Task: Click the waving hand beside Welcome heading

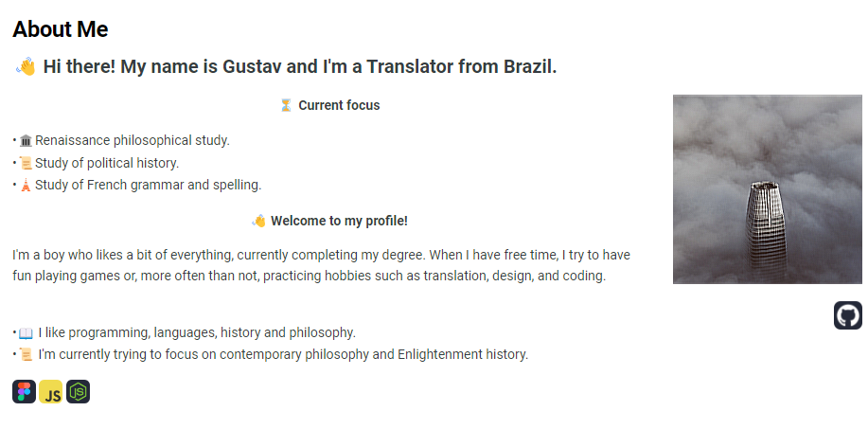Action: pyautogui.click(x=258, y=222)
